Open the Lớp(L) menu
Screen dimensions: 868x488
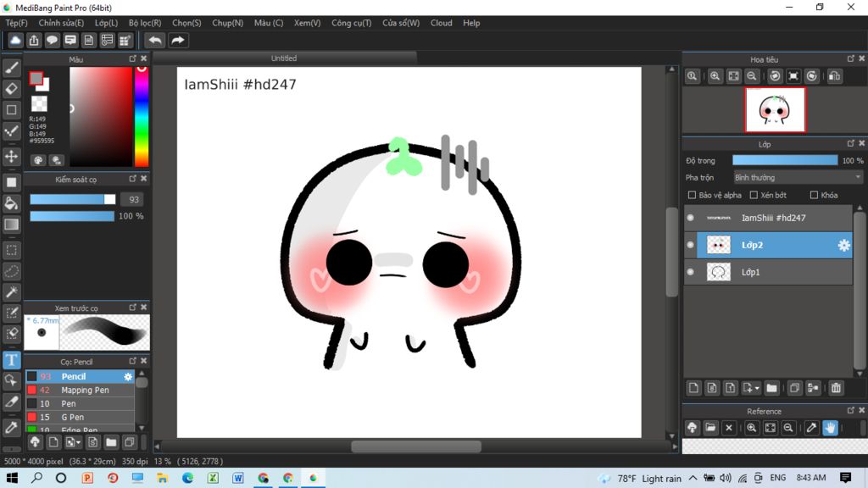106,23
